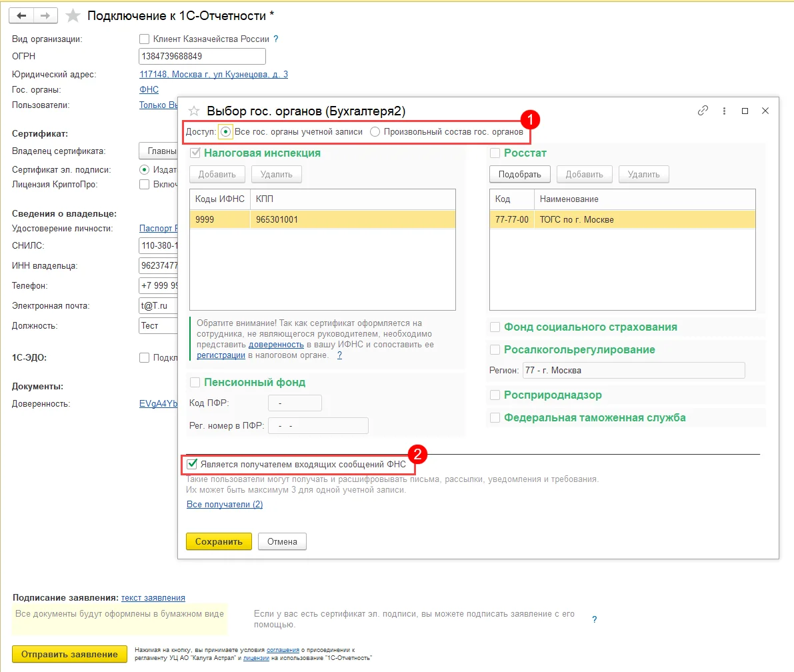The height and width of the screenshot is (672, 794).
Task: Close the Выбор гос. органов dialog
Action: click(765, 111)
